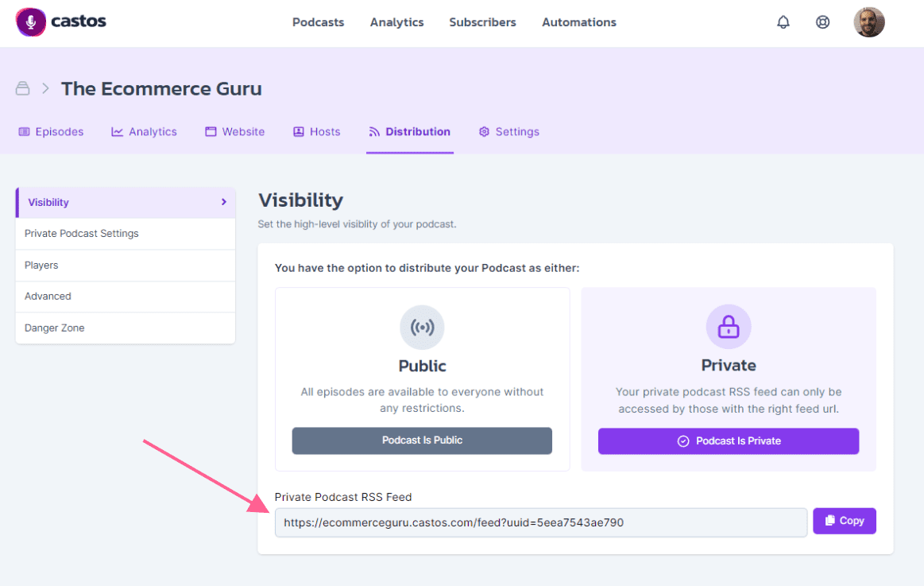Click The Ecommerce Guru breadcrumb title
Viewport: 924px width, 586px height.
(x=161, y=88)
